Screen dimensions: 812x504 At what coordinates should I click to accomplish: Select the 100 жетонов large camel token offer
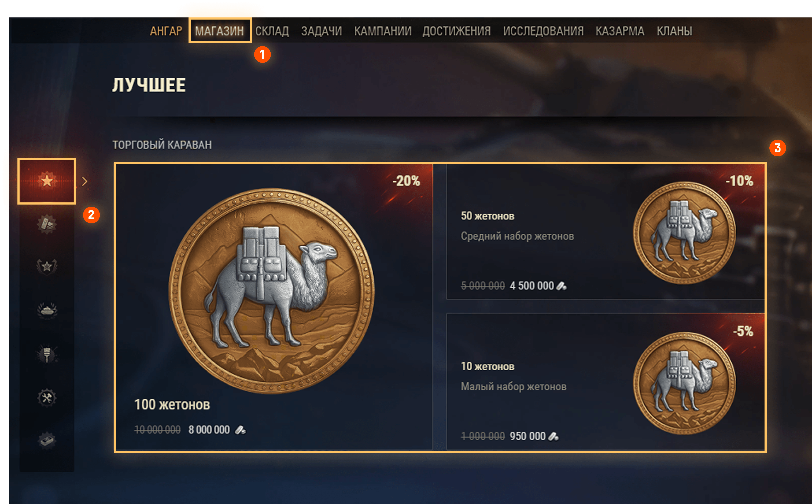(274, 307)
